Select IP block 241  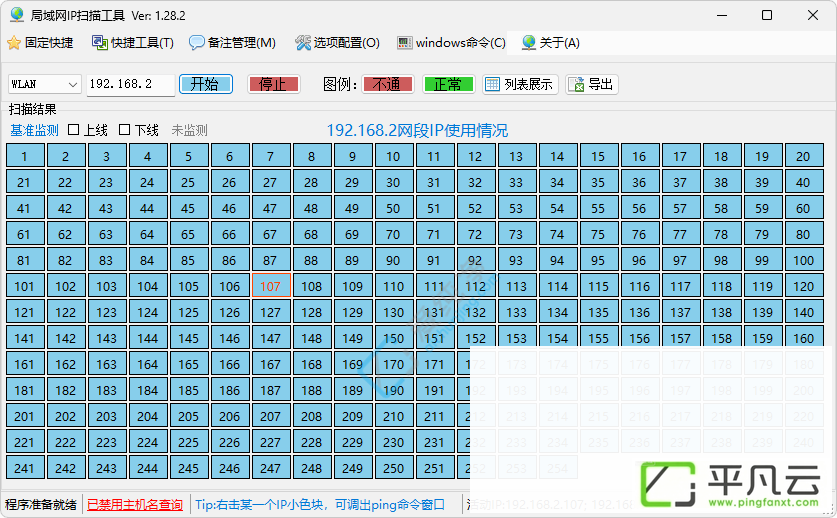[x=25, y=468]
